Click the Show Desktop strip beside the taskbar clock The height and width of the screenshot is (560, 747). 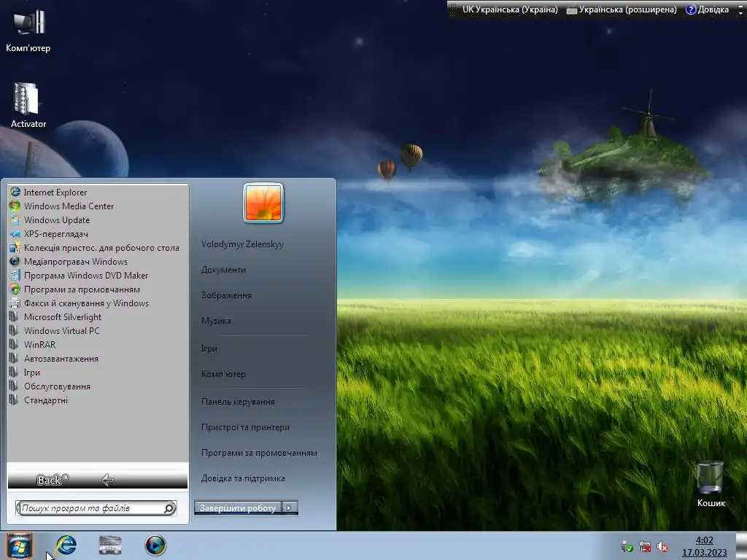coord(741,546)
